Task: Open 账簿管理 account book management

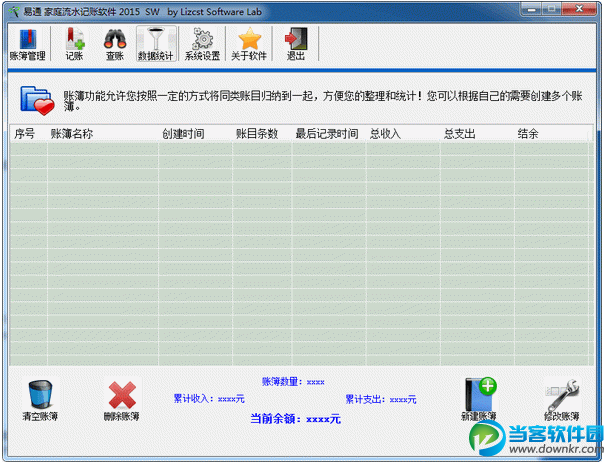Action: (27, 44)
